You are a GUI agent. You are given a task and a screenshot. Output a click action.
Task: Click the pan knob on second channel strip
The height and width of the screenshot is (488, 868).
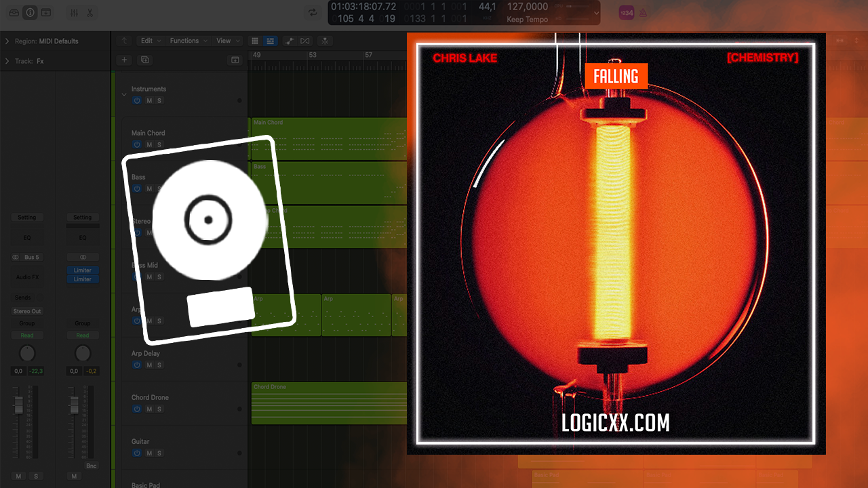[83, 353]
